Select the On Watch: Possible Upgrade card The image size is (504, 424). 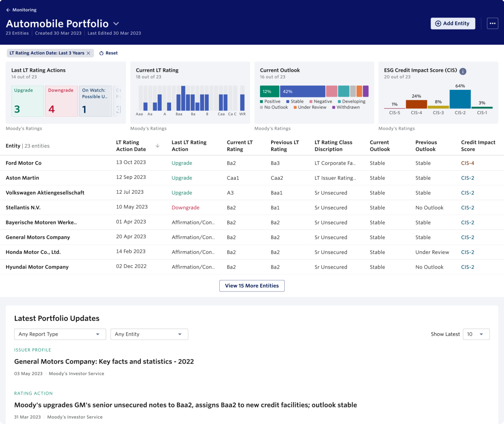(96, 101)
